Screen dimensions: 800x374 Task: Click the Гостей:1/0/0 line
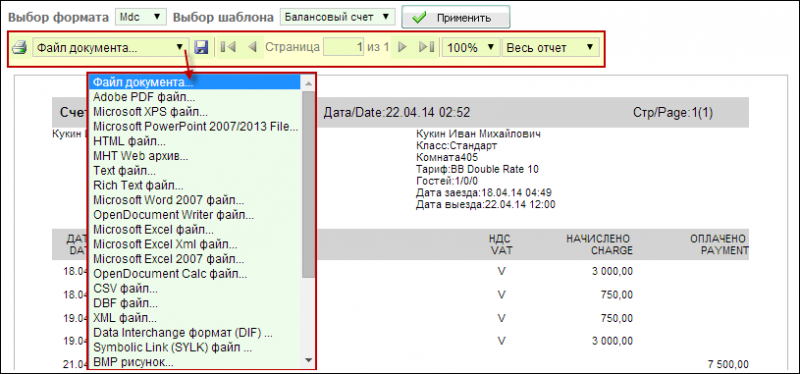(447, 181)
